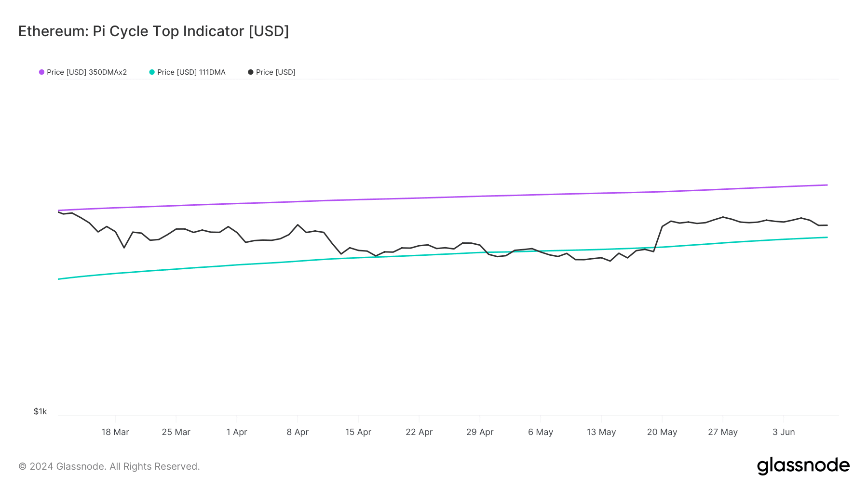Viewport: 868px width, 488px height.
Task: Click the glassnode logo
Action: tap(803, 466)
